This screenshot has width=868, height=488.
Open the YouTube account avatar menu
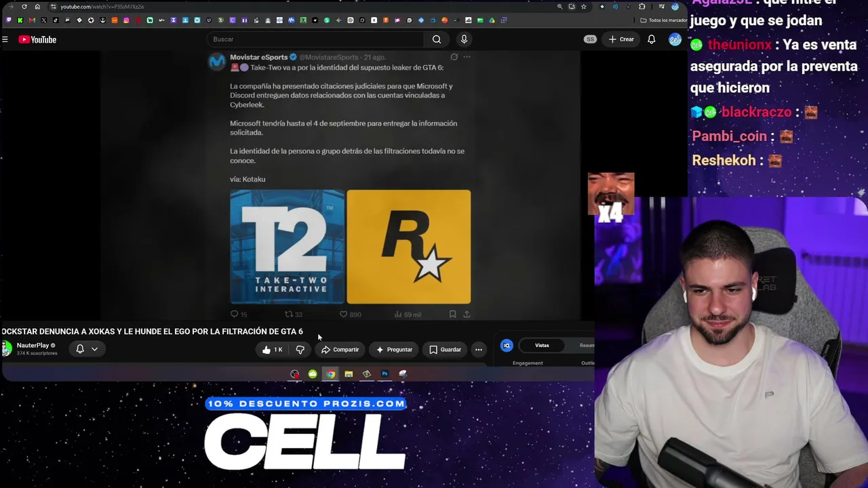(x=675, y=39)
